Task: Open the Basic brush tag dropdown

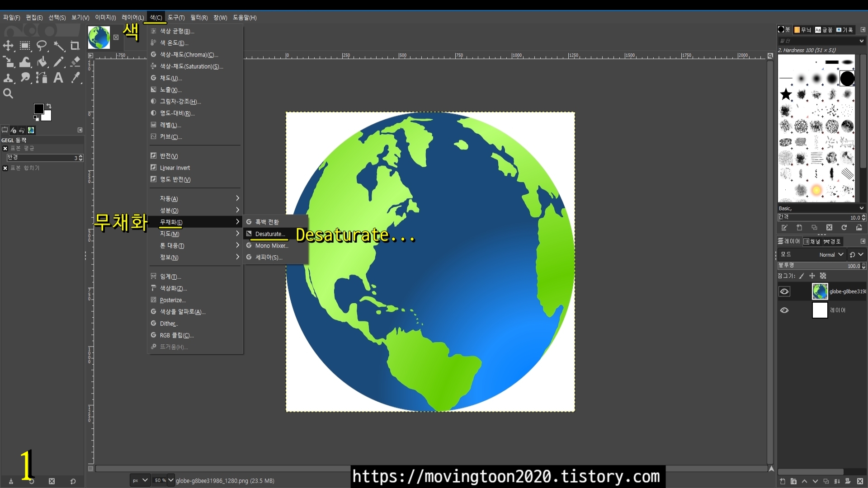Action: tap(821, 208)
